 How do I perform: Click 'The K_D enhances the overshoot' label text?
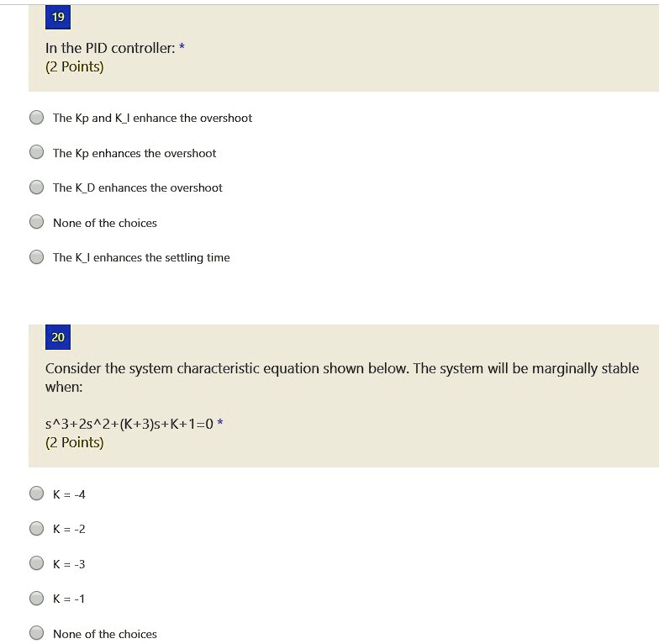pyautogui.click(x=138, y=188)
